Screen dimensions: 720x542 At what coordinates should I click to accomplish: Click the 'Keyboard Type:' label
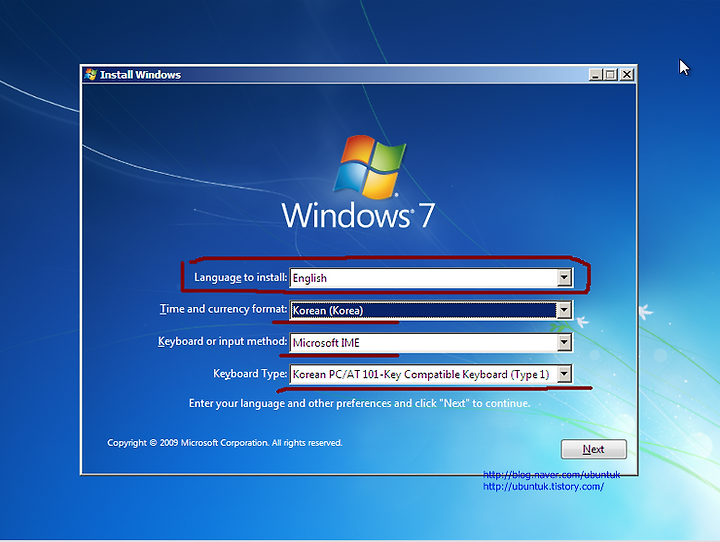coord(250,373)
